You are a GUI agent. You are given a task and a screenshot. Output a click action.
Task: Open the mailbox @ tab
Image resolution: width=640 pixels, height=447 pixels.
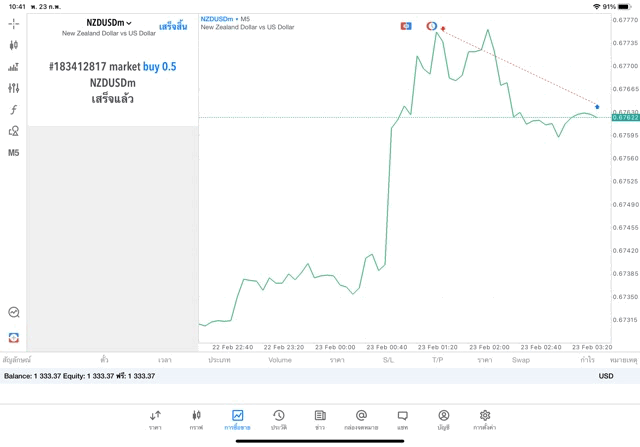pos(361,420)
